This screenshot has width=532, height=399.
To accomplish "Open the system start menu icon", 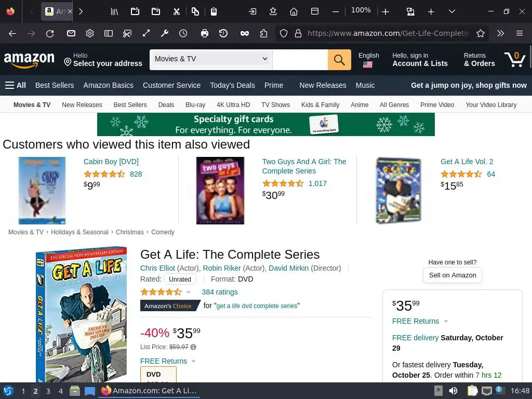I will click(x=8, y=391).
